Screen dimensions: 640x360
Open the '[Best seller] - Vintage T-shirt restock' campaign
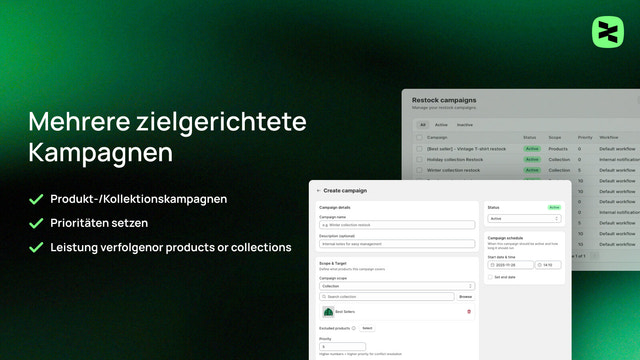tap(466, 149)
